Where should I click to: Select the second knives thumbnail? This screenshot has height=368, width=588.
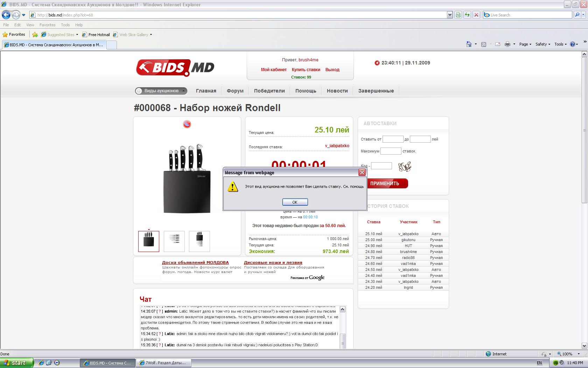(x=174, y=241)
